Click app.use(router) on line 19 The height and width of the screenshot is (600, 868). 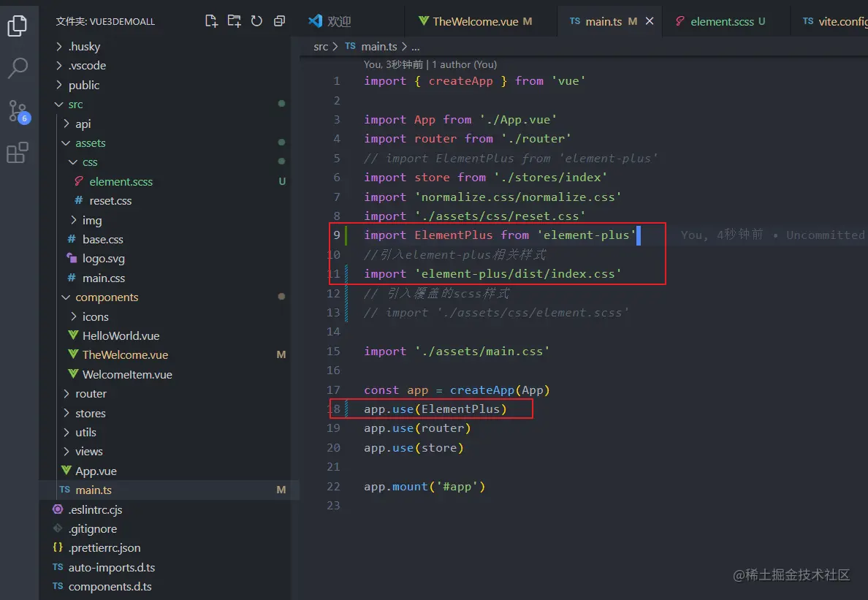[417, 428]
